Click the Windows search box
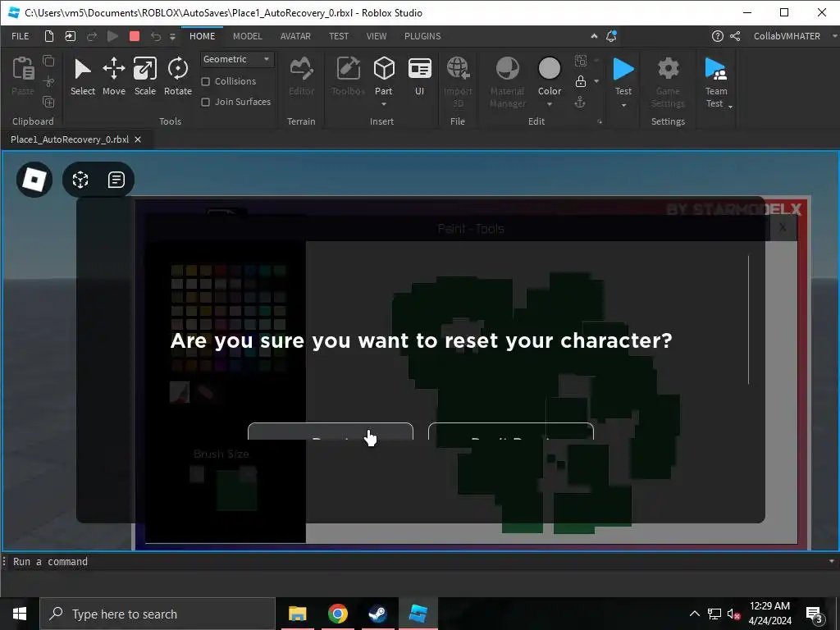840x630 pixels. (157, 614)
